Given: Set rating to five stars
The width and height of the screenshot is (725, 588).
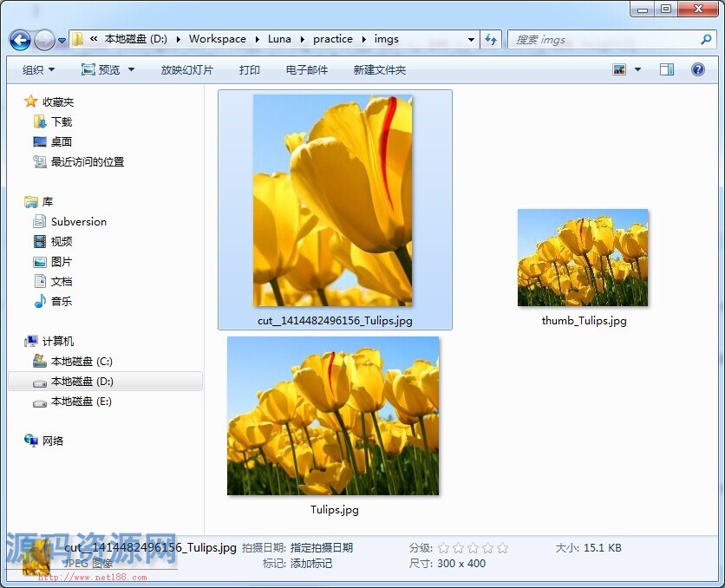Looking at the screenshot, I should coord(503,548).
